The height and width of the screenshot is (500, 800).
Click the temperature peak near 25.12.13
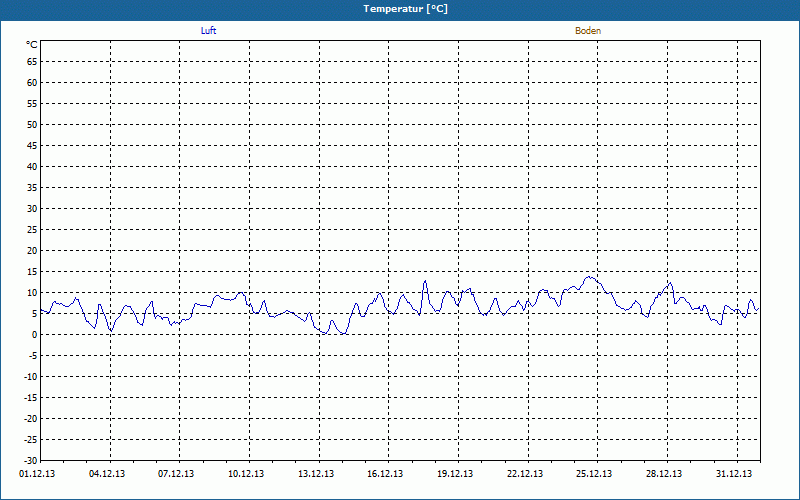tap(589, 277)
